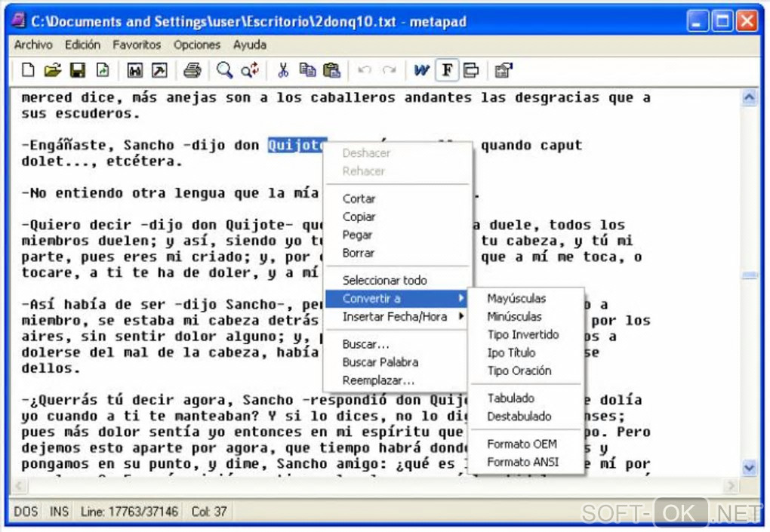The width and height of the screenshot is (770, 532).
Task: Paste from clipboard toolbar icon
Action: click(332, 71)
